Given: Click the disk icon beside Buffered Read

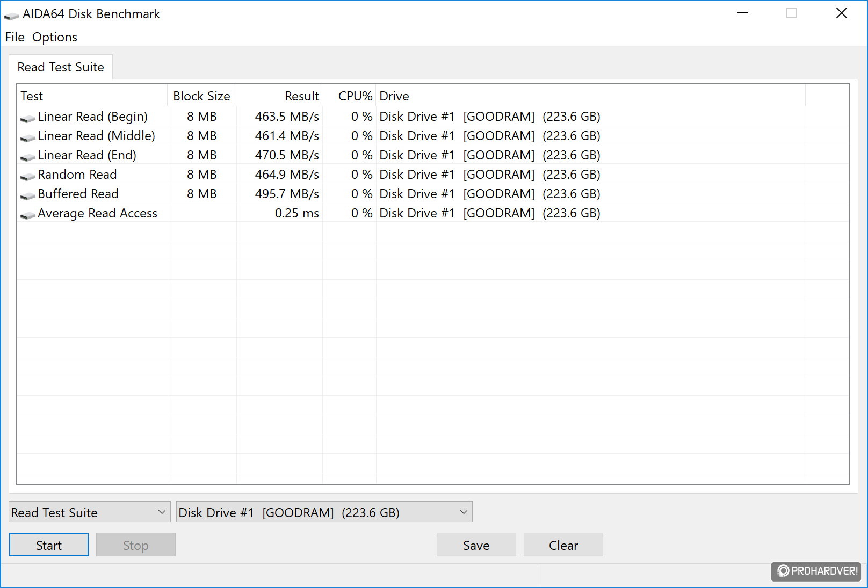Looking at the screenshot, I should click(28, 195).
